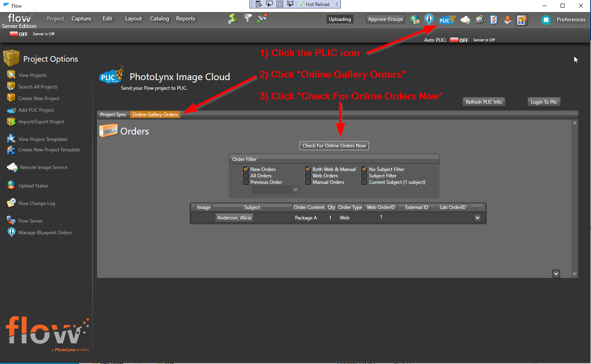Uncheck the New Orders filter
The width and height of the screenshot is (591, 364).
[246, 169]
